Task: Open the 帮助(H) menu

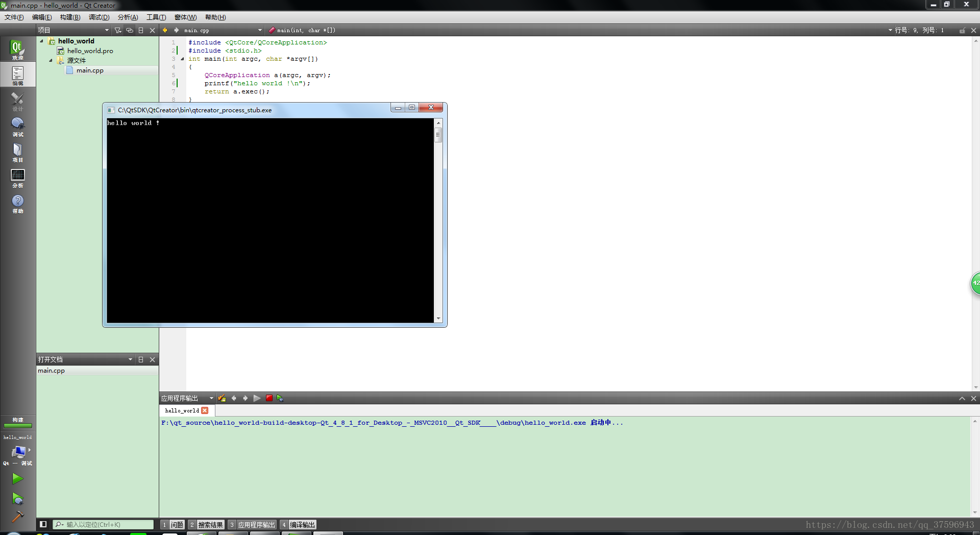Action: tap(215, 17)
